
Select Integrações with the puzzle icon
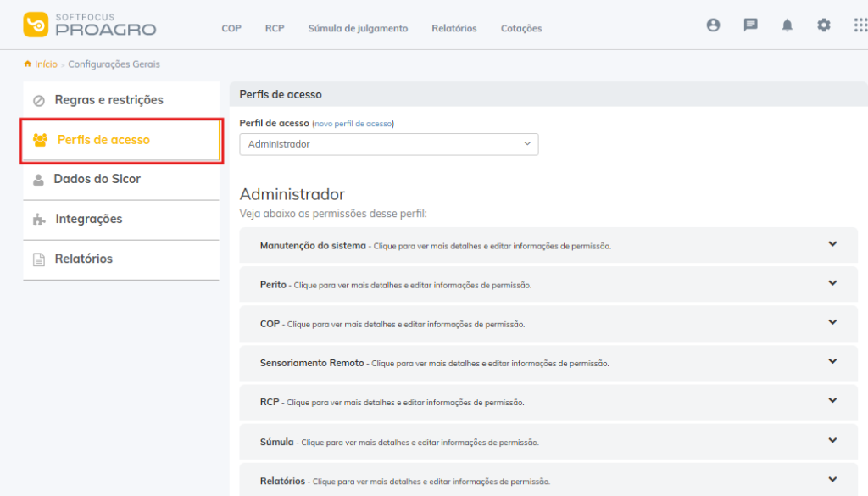pos(88,219)
